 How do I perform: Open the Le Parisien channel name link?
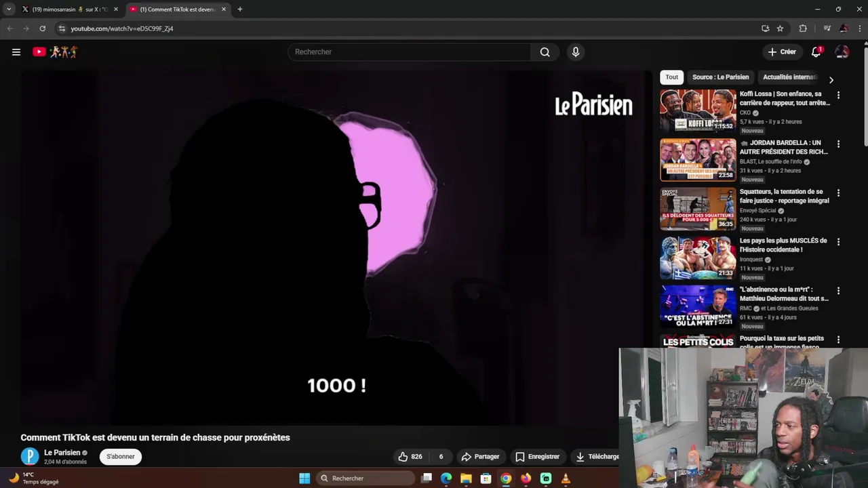(x=62, y=453)
